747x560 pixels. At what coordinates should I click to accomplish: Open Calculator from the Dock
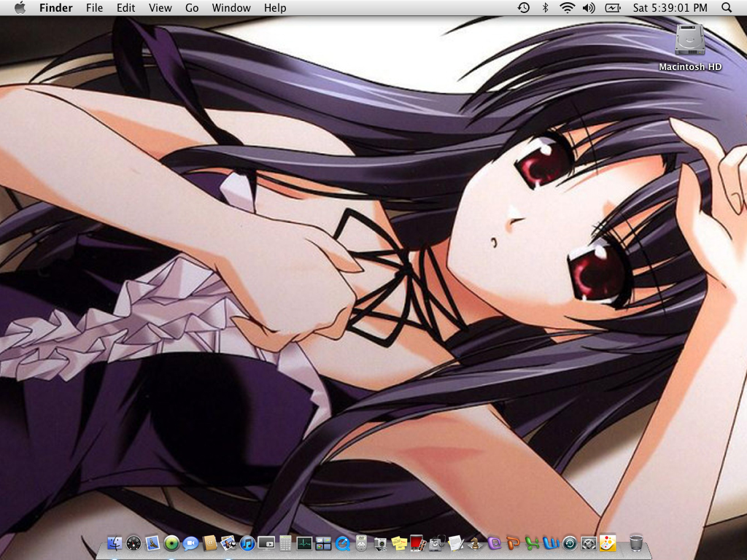[x=285, y=542]
